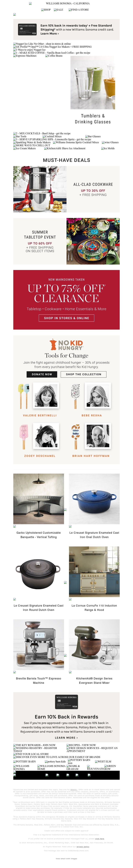Click the View email with images link
Screen dimensions: 133x868
(66, 859)
